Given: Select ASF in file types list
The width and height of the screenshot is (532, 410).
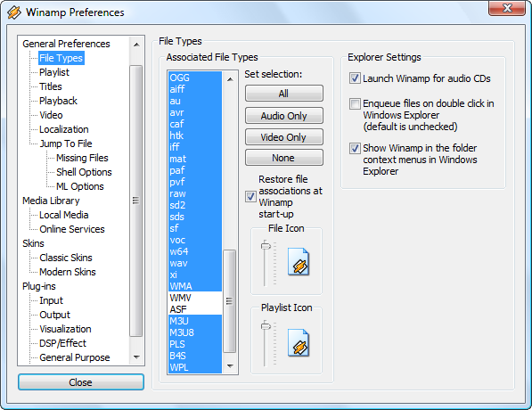Looking at the screenshot, I should 195,309.
